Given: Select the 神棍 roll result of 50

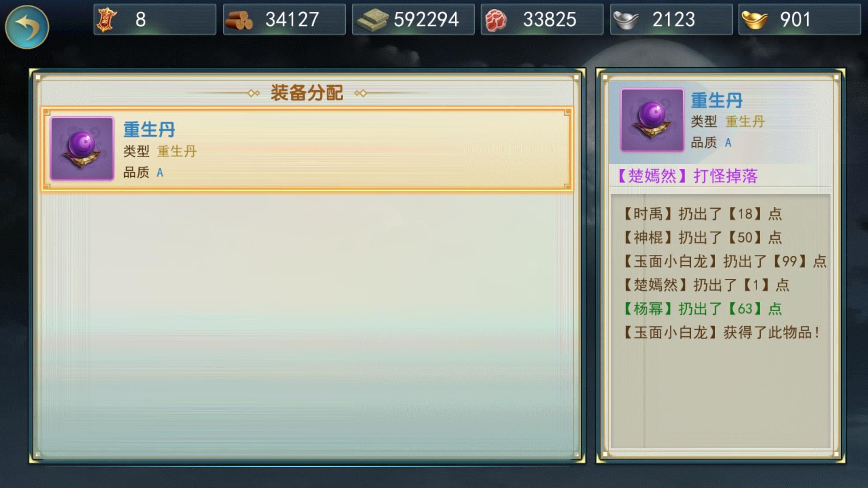Looking at the screenshot, I should click(702, 237).
